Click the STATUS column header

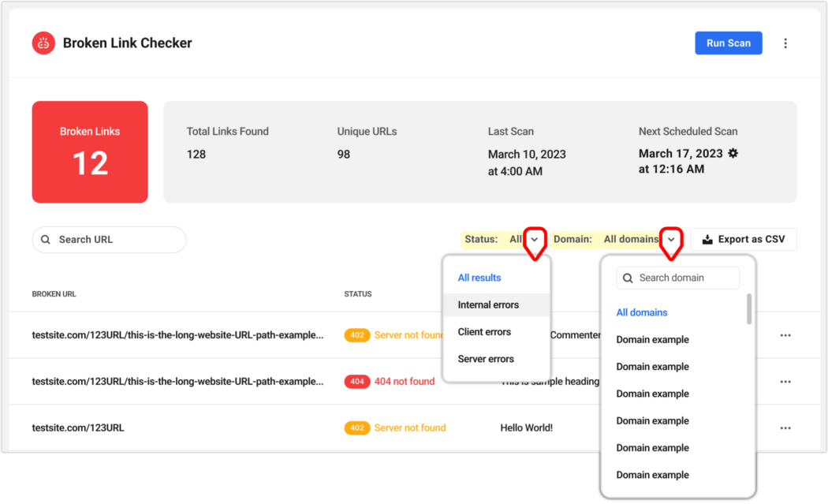[x=358, y=294]
